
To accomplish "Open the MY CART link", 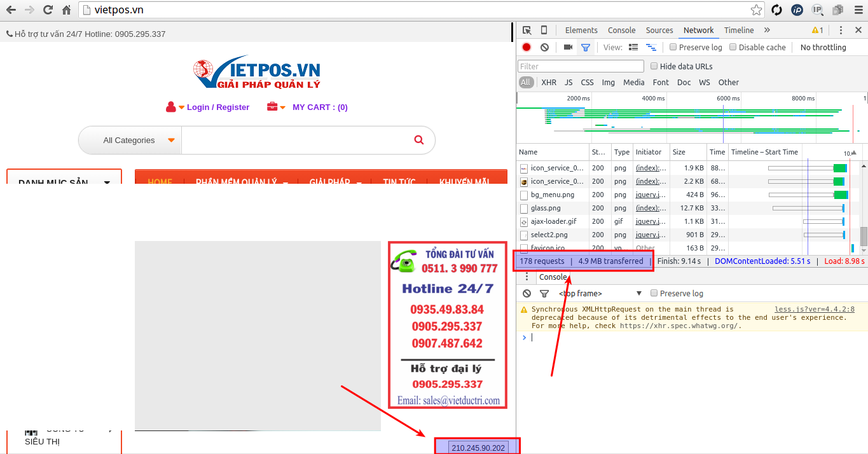I will (320, 107).
